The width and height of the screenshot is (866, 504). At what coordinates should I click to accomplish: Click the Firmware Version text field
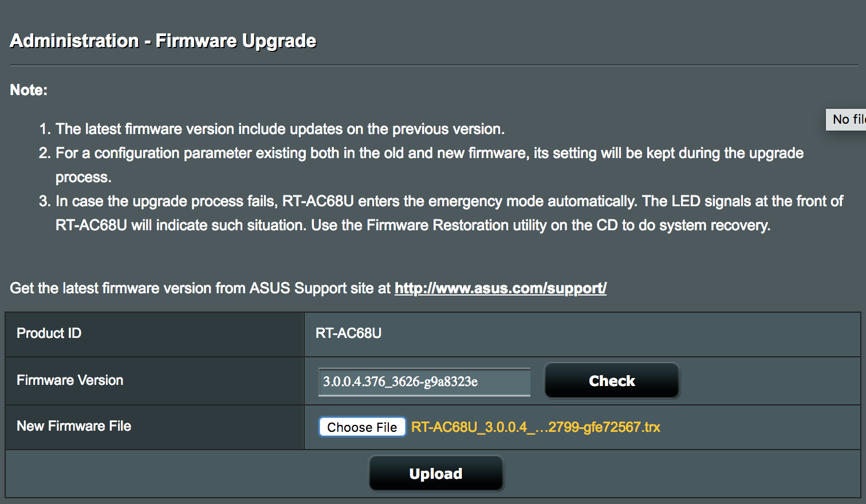pyautogui.click(x=424, y=382)
